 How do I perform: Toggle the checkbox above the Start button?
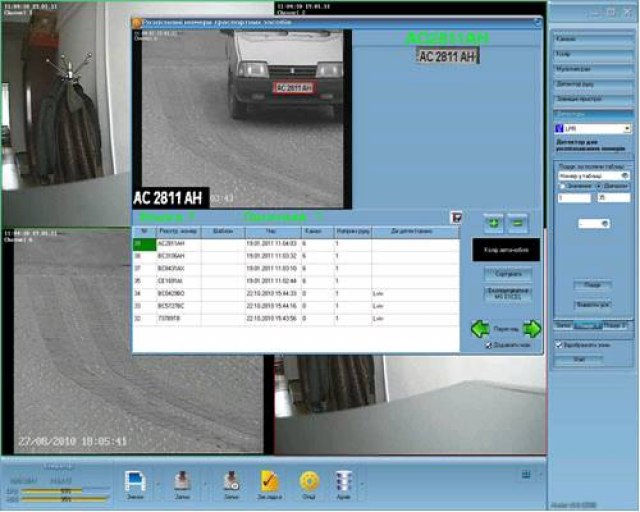click(559, 344)
